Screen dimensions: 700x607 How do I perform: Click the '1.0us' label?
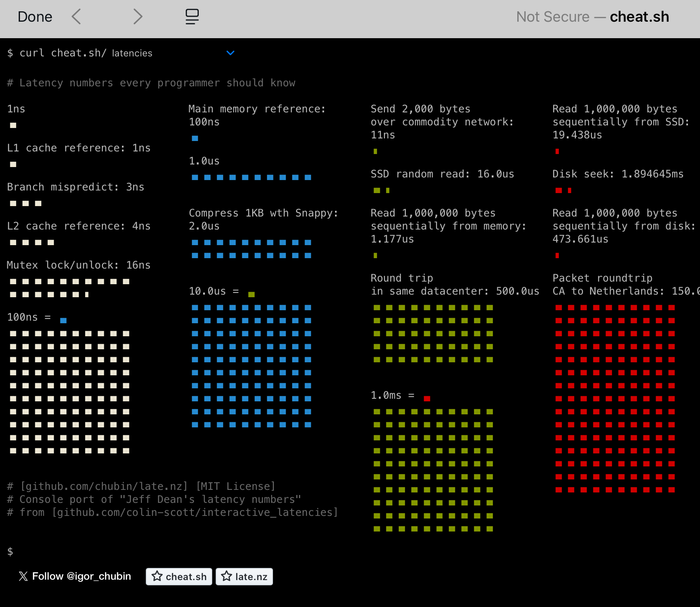[204, 161]
